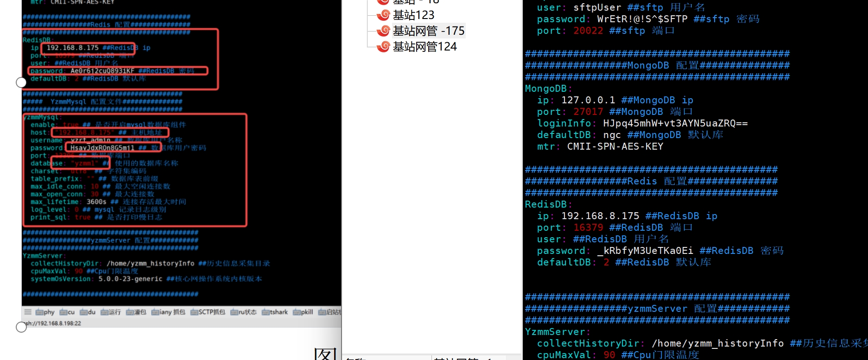Screen dimensions: 868x360
Task: Click the 'defaultDB: ngc' line
Action: 630,135
